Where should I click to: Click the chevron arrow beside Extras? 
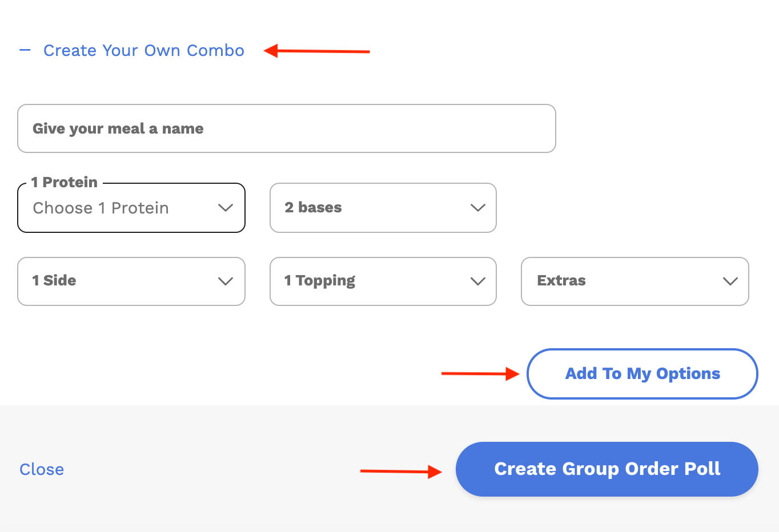[730, 281]
